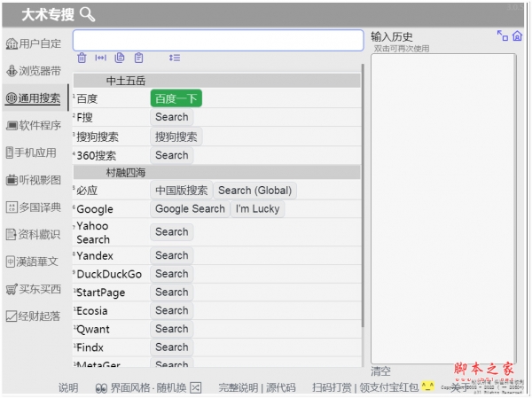The image size is (532, 398).
Task: Click Search button in F搜 row
Action: (x=172, y=117)
